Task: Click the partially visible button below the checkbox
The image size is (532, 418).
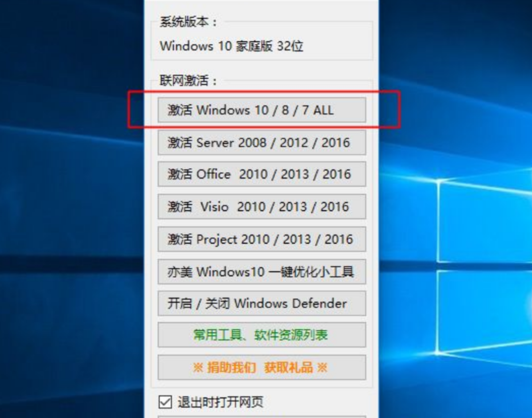Action: pos(262,417)
